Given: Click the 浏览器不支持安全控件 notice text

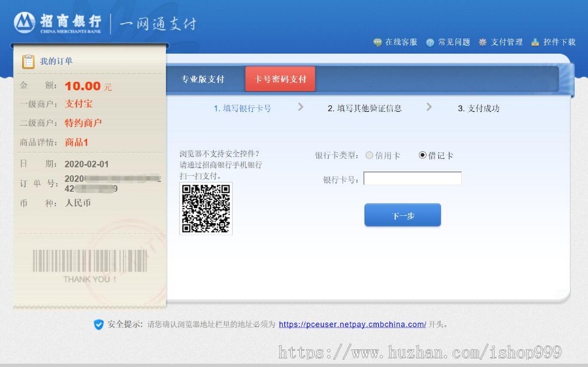Looking at the screenshot, I should click(220, 154).
